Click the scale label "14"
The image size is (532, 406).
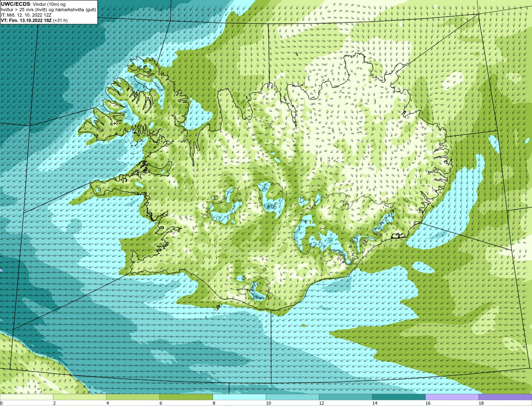point(375,403)
